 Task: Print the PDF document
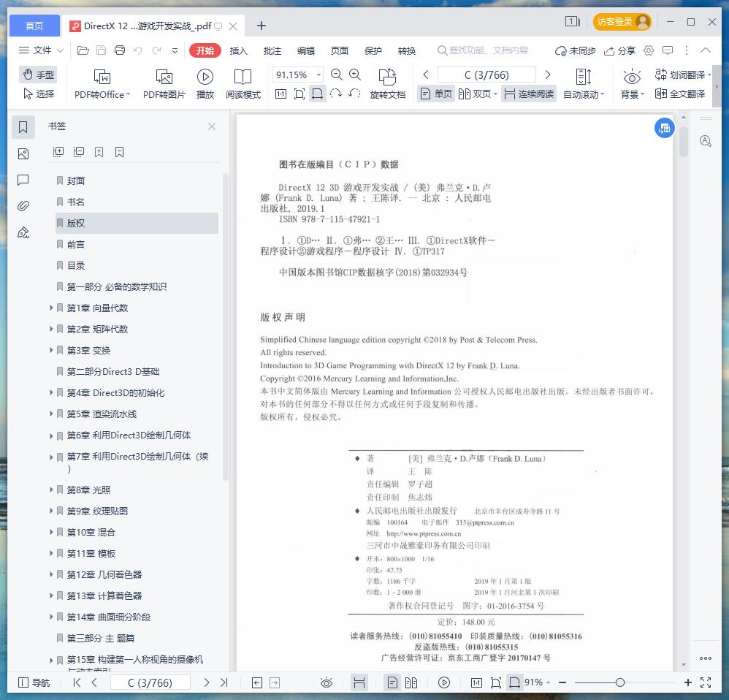(x=120, y=50)
